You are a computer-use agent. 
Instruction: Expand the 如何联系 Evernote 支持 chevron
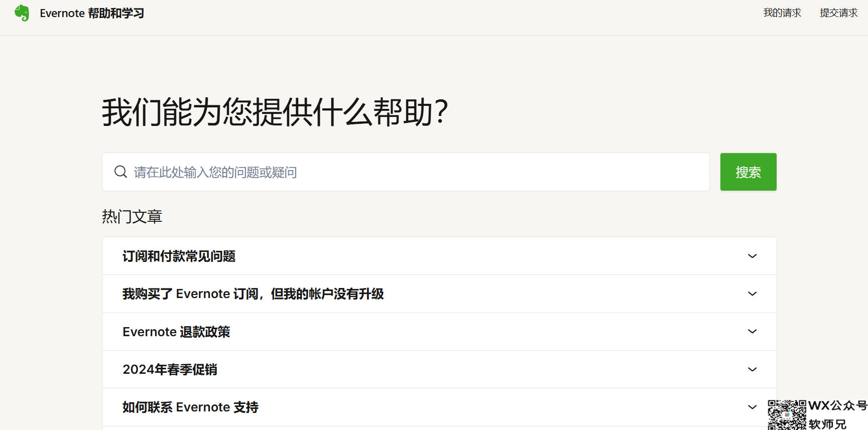click(x=752, y=407)
